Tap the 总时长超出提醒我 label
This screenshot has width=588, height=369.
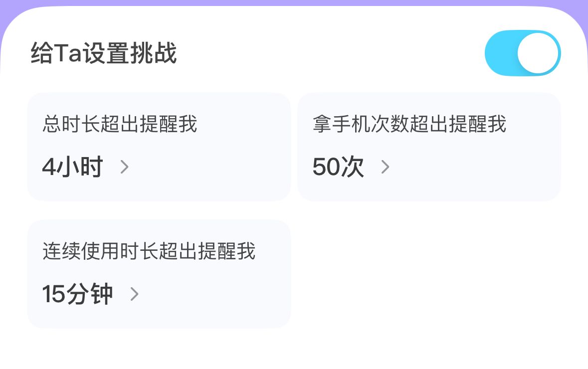coord(120,124)
